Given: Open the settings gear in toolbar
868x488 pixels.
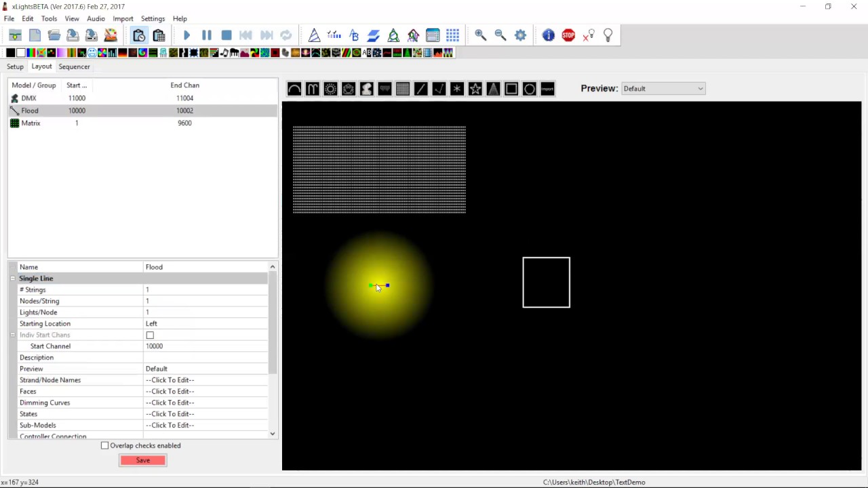Looking at the screenshot, I should pyautogui.click(x=520, y=35).
